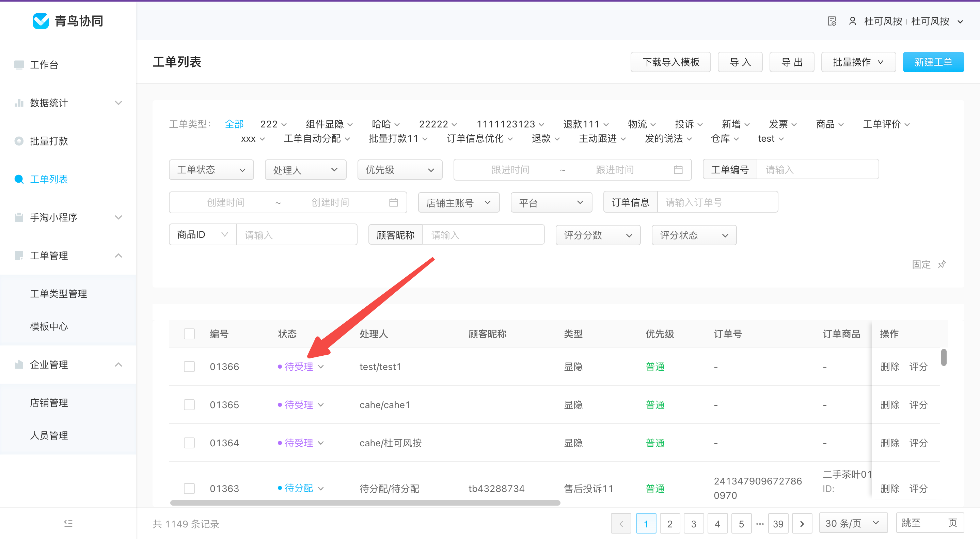The image size is (980, 539).
Task: Click the 工作台 sidebar icon
Action: pos(19,65)
